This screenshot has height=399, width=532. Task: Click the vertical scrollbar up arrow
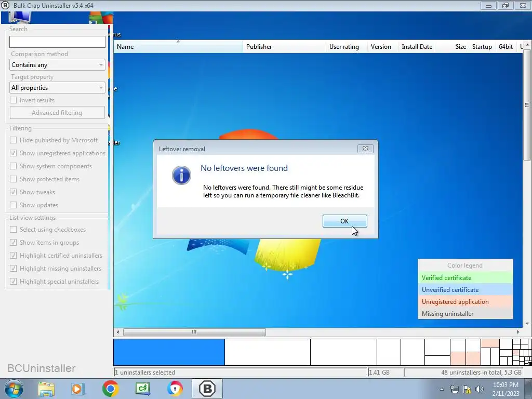[527, 45]
